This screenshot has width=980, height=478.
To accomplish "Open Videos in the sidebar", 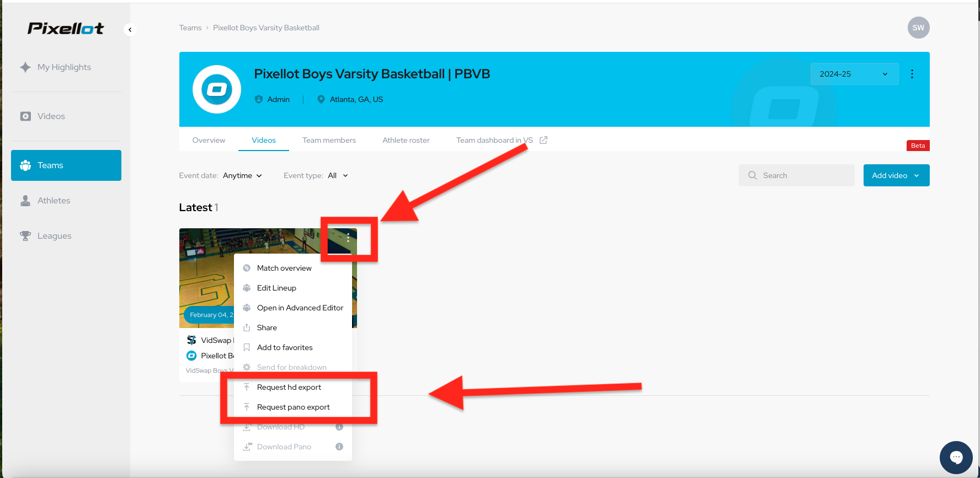I will [66, 116].
